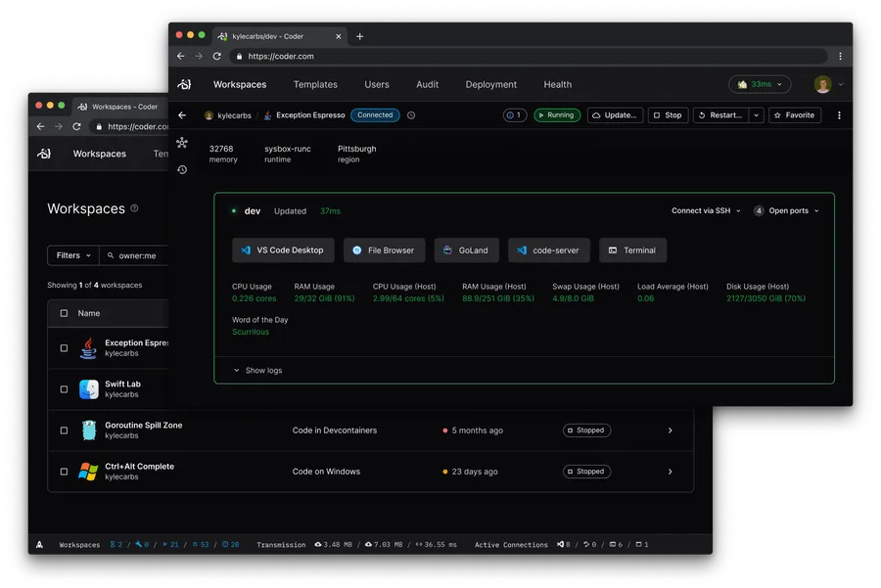Launch GoLand app
The image size is (881, 588).
pyautogui.click(x=466, y=250)
